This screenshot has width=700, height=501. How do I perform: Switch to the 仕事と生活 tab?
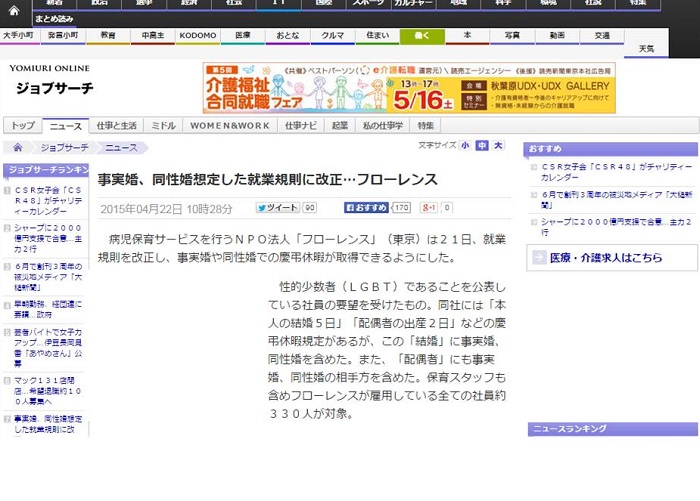(x=117, y=126)
